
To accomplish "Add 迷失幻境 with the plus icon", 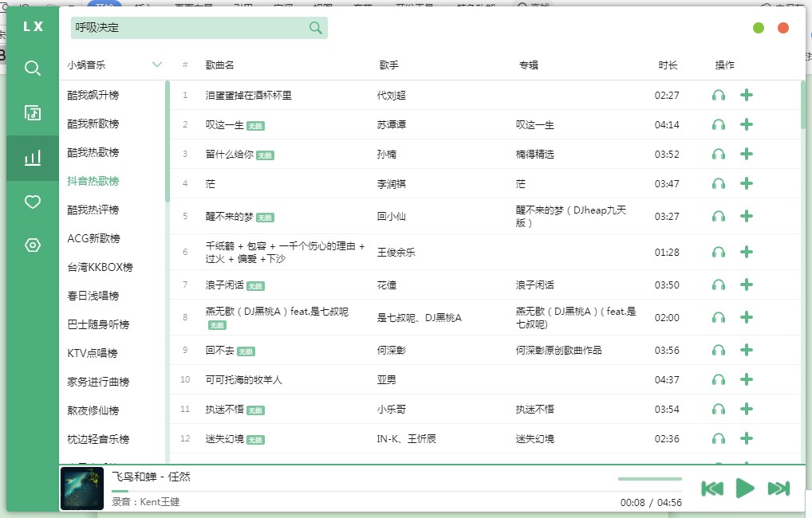I will click(747, 438).
